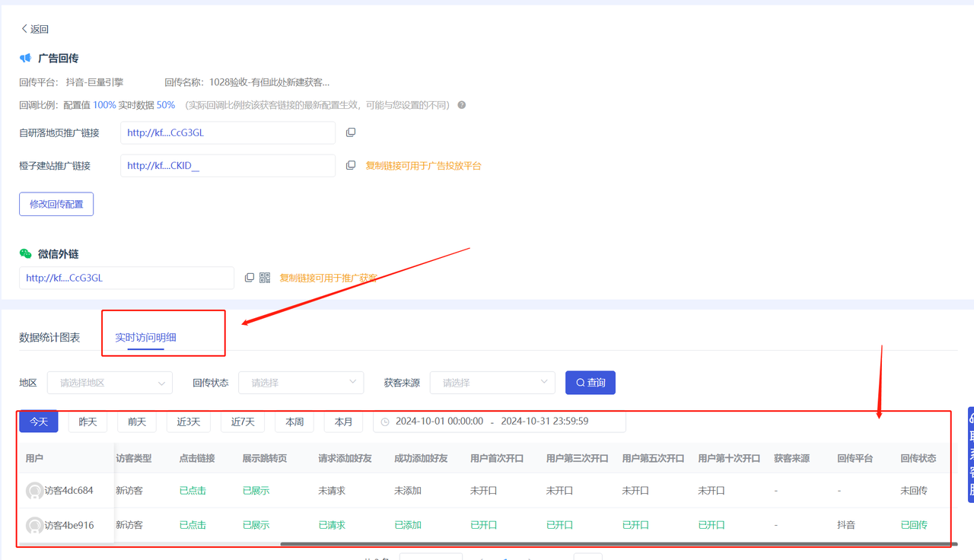The image size is (974, 560).
Task: Open the 获客来源 dropdown
Action: click(x=492, y=383)
